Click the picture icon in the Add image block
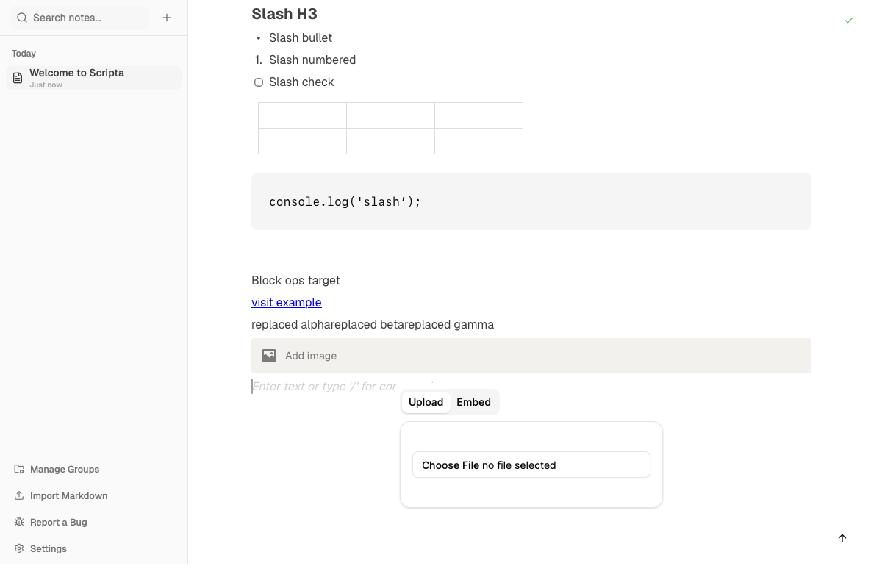This screenshot has width=882, height=588. coord(270,355)
